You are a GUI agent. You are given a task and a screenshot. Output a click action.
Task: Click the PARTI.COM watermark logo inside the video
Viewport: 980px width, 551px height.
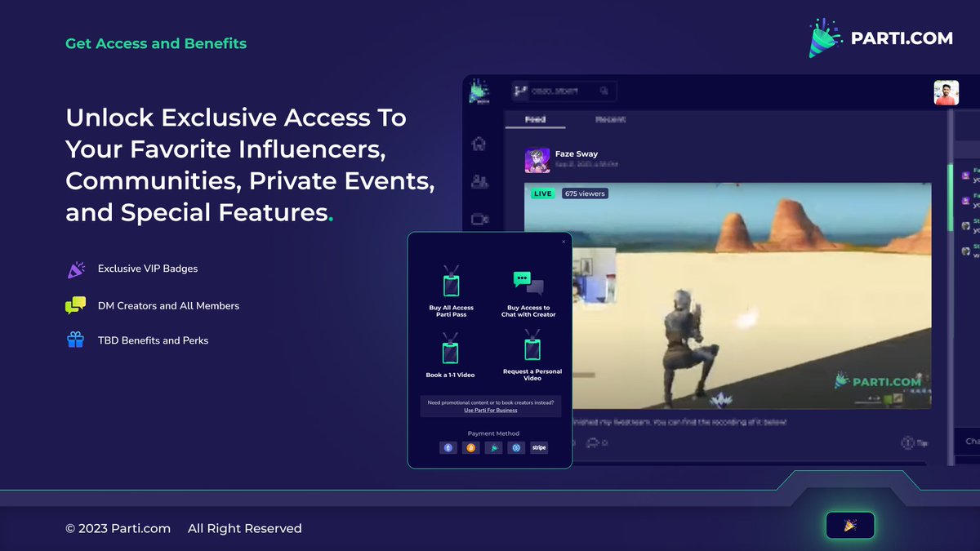(x=876, y=380)
